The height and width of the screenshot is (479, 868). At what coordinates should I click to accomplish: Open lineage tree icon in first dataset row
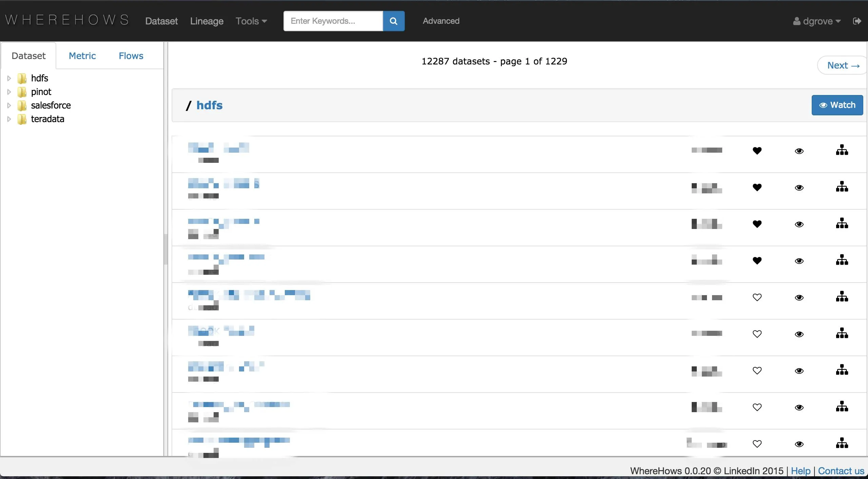pos(842,150)
